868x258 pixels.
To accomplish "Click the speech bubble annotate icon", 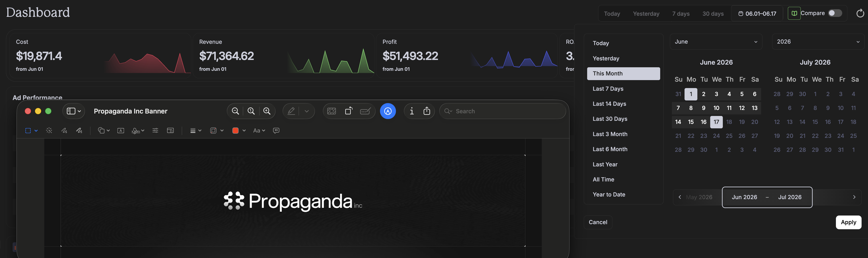I will 276,131.
